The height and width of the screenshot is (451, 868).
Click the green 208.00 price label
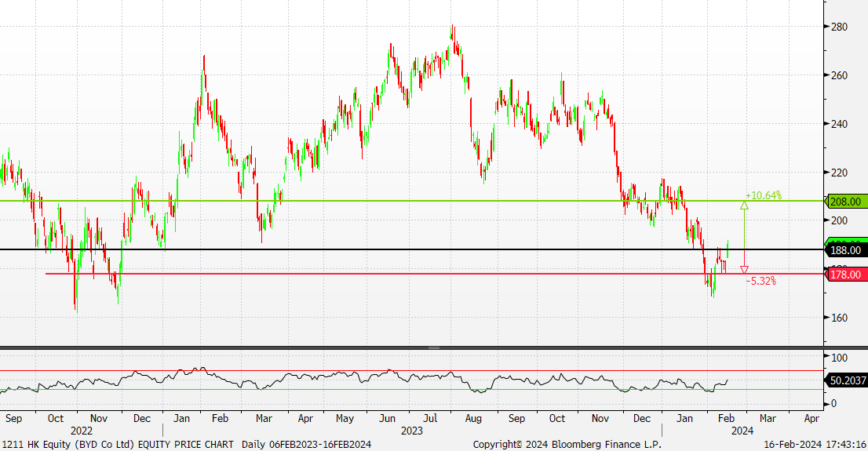(x=845, y=202)
